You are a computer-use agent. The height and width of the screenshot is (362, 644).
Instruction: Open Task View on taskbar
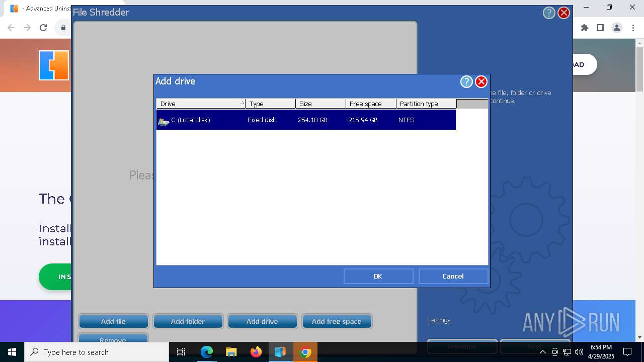point(181,352)
